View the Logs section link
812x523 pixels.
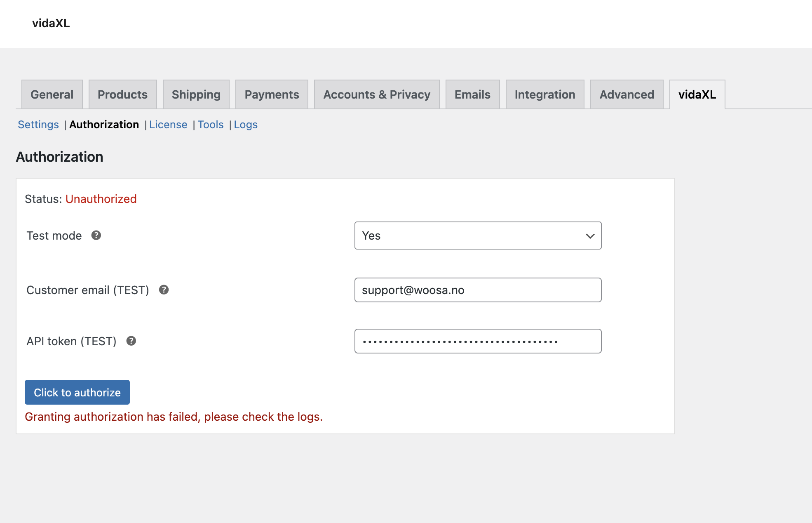[246, 125]
